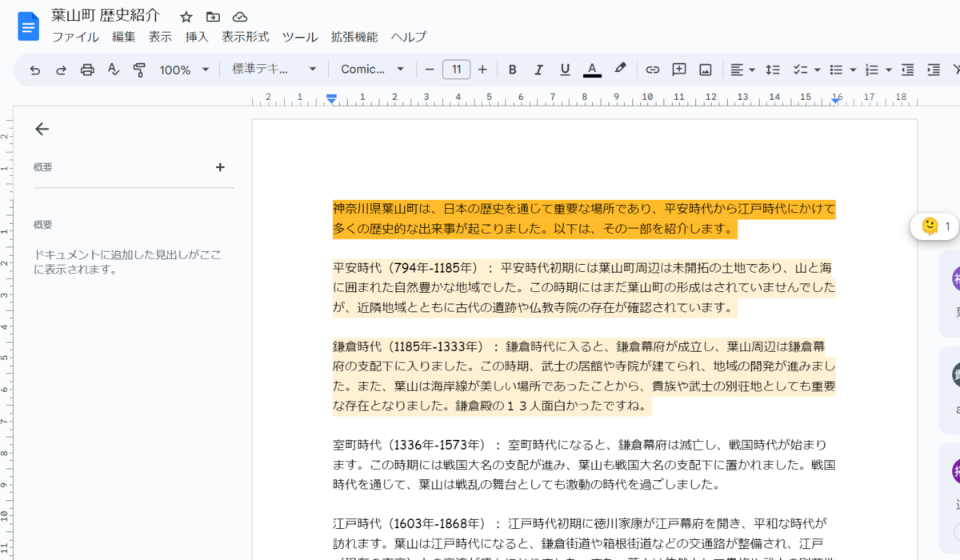Viewport: 960px width, 560px height.
Task: Click the left indent marker on ruler
Action: point(332,98)
